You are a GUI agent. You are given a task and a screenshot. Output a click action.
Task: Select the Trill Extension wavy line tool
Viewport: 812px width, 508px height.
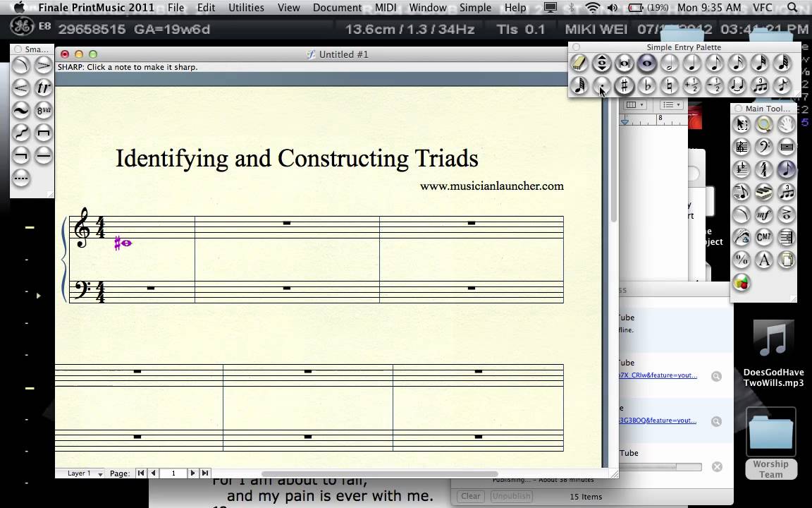[20, 110]
